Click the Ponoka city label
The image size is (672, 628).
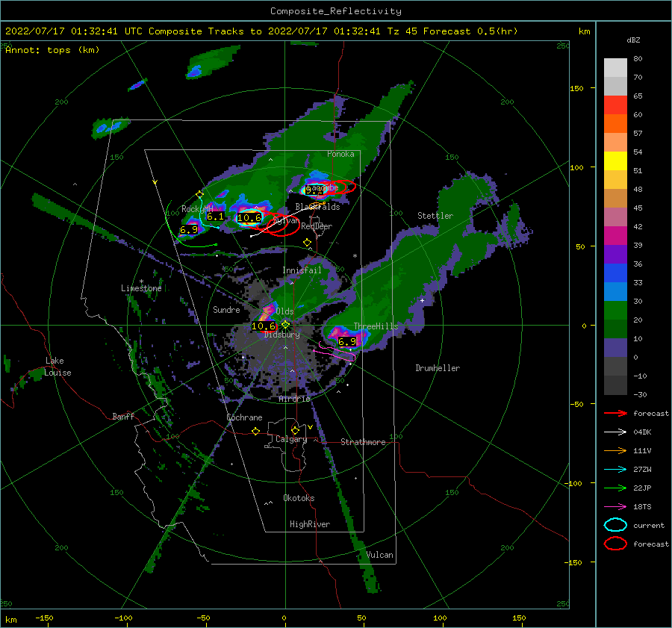pos(340,154)
